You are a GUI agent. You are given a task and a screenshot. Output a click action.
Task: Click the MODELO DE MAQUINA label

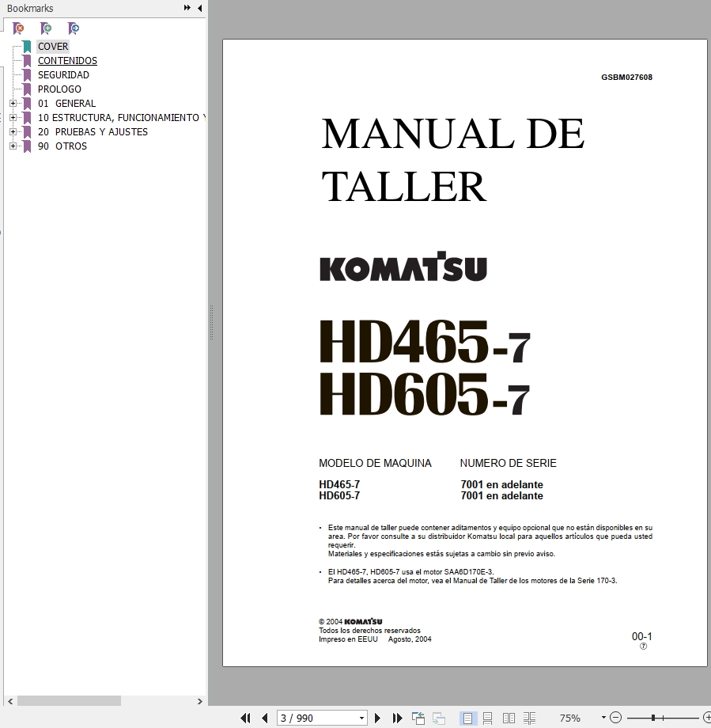[375, 463]
